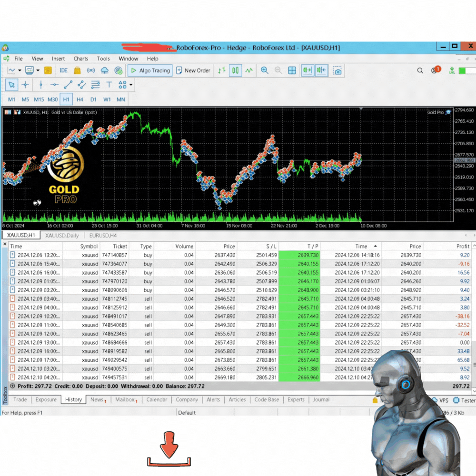476x476 pixels.
Task: Switch chart to bar chart mode
Action: 222,70
